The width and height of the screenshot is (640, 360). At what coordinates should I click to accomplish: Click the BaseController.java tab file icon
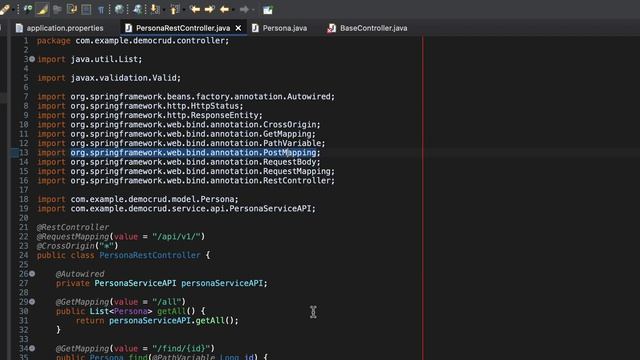click(331, 28)
